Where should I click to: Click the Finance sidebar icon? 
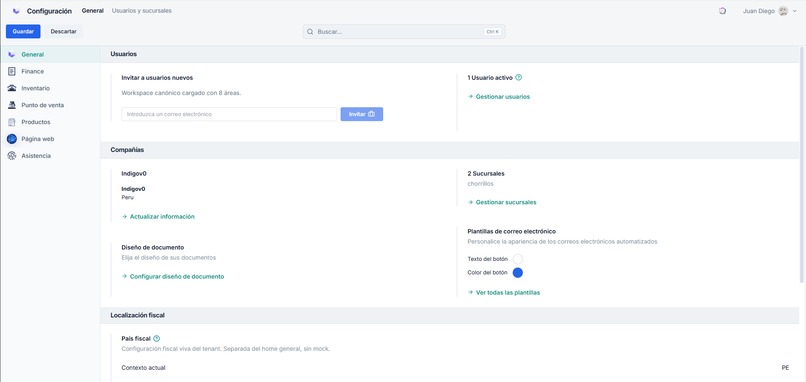point(12,71)
